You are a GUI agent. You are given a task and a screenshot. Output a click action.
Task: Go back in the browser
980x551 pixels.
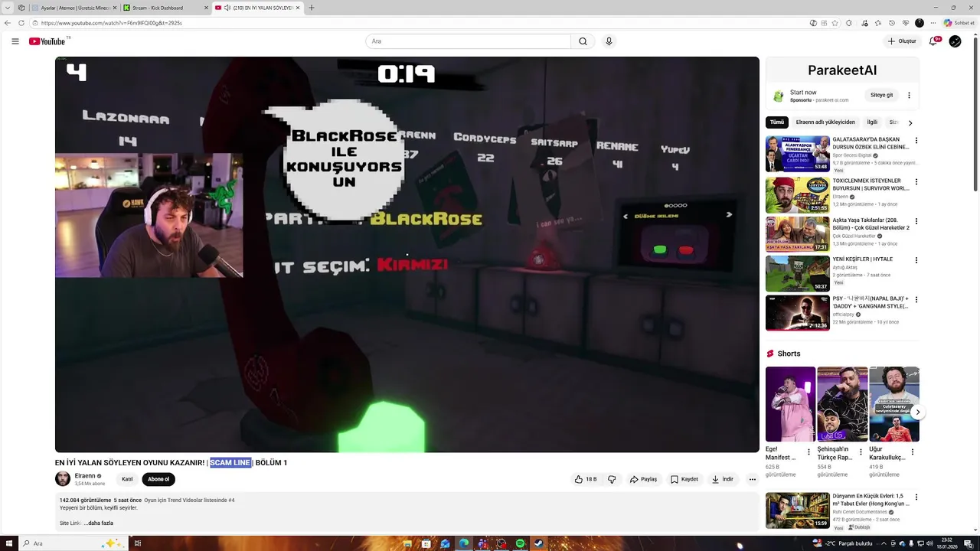[x=8, y=23]
